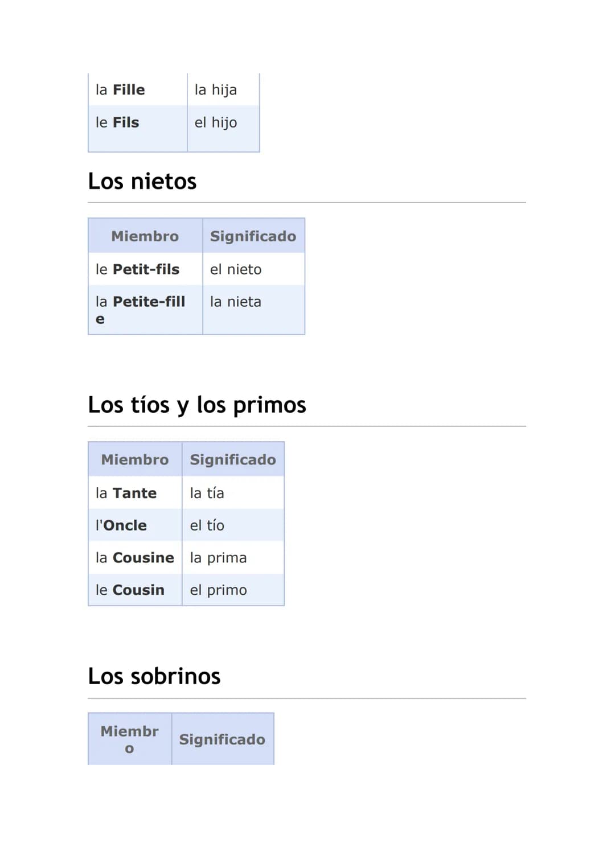This screenshot has width=615, height=868.
Task: Select the 'Los sobrinos' heading
Action: pyautogui.click(x=154, y=676)
